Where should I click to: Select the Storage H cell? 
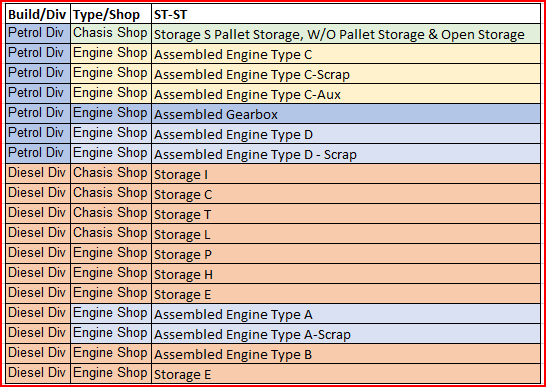346,273
